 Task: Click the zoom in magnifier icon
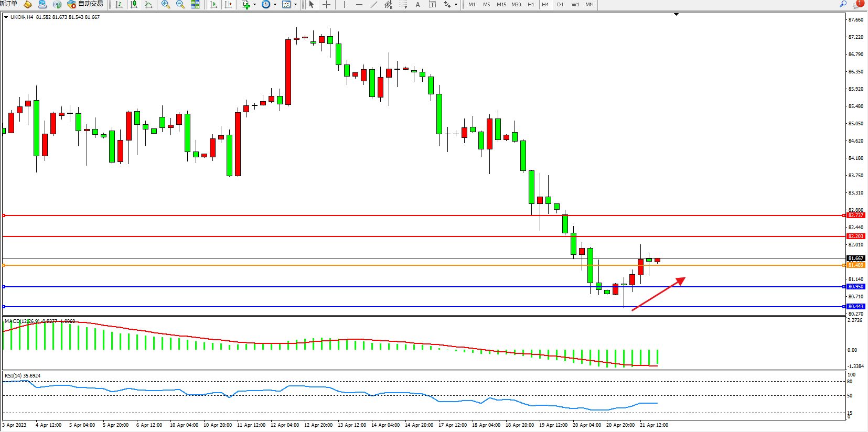[166, 5]
